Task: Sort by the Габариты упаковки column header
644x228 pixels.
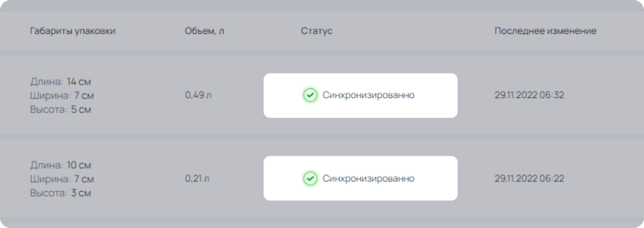Action: (73, 31)
